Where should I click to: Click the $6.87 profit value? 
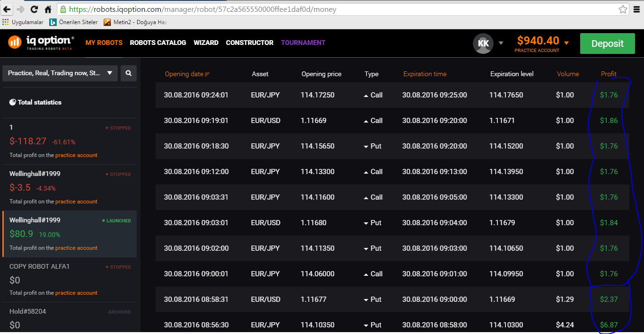609,325
